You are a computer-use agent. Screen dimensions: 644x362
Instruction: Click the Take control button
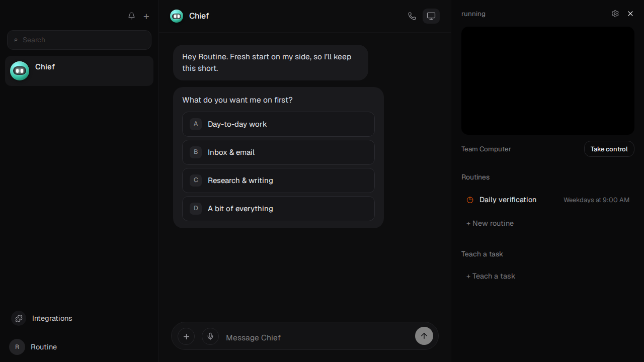click(609, 149)
